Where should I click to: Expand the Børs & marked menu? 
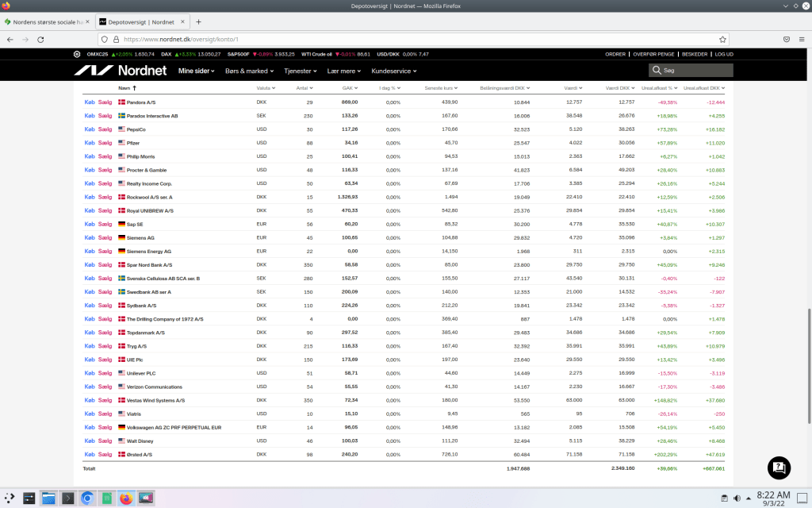point(249,71)
